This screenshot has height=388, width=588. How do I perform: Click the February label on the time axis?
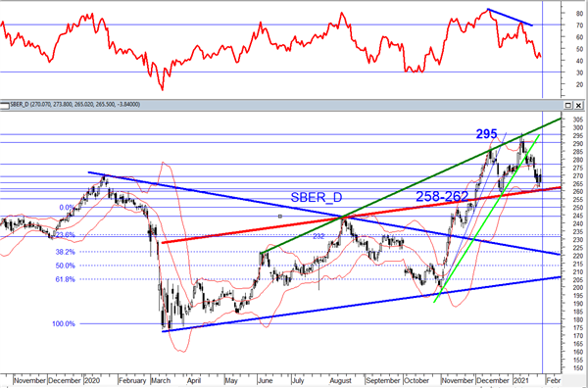coord(131,380)
